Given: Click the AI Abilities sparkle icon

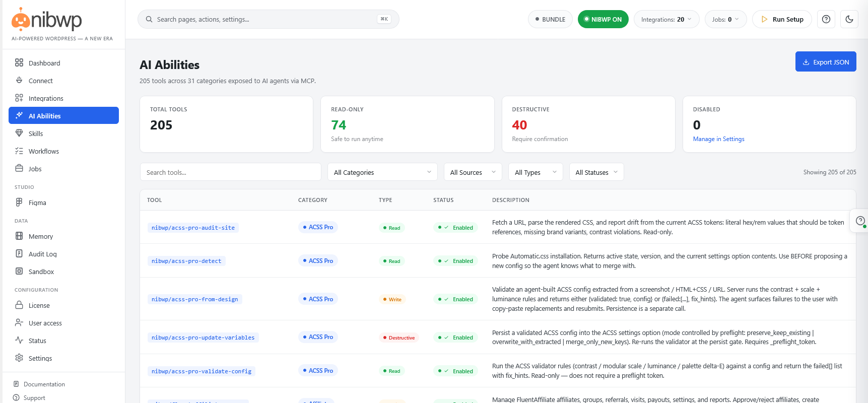Looking at the screenshot, I should point(19,115).
